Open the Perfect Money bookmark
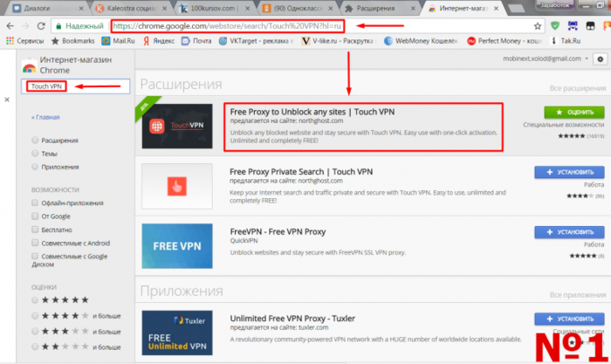 click(x=505, y=40)
